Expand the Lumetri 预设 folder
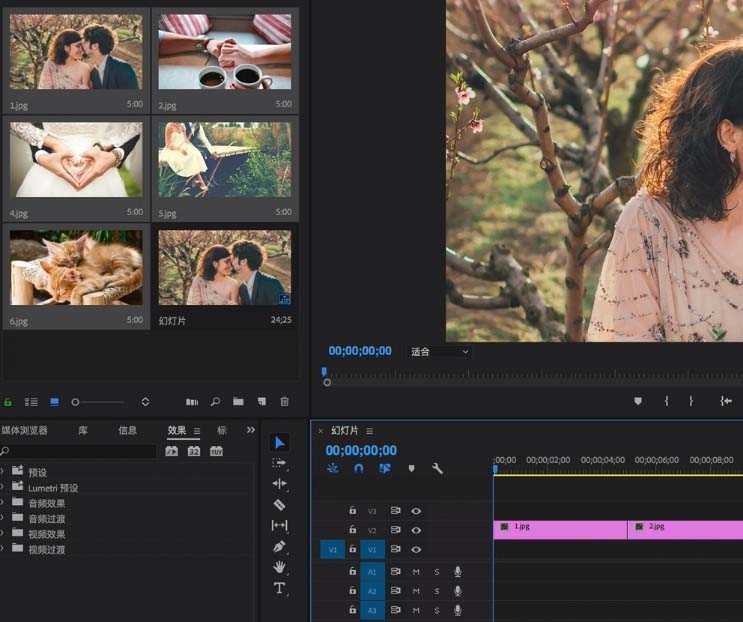Viewport: 743px width, 622px height. (x=2, y=487)
